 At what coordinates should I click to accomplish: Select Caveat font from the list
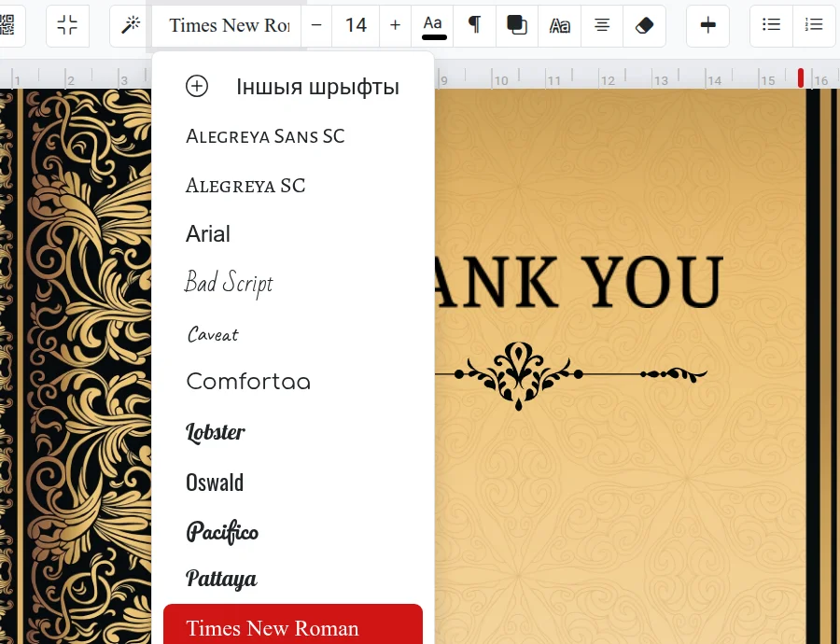[x=292, y=333]
